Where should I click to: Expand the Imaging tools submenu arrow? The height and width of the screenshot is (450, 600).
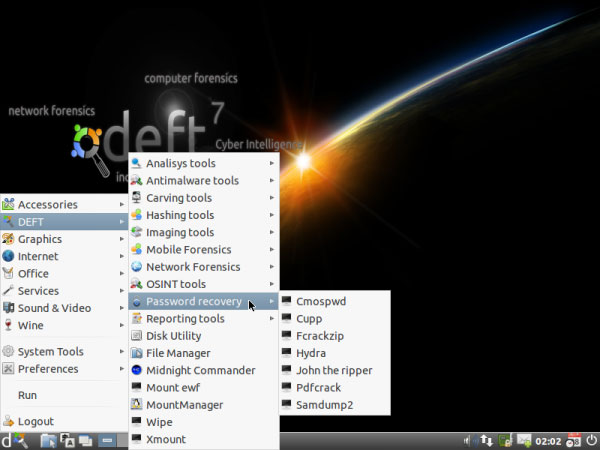pos(272,232)
